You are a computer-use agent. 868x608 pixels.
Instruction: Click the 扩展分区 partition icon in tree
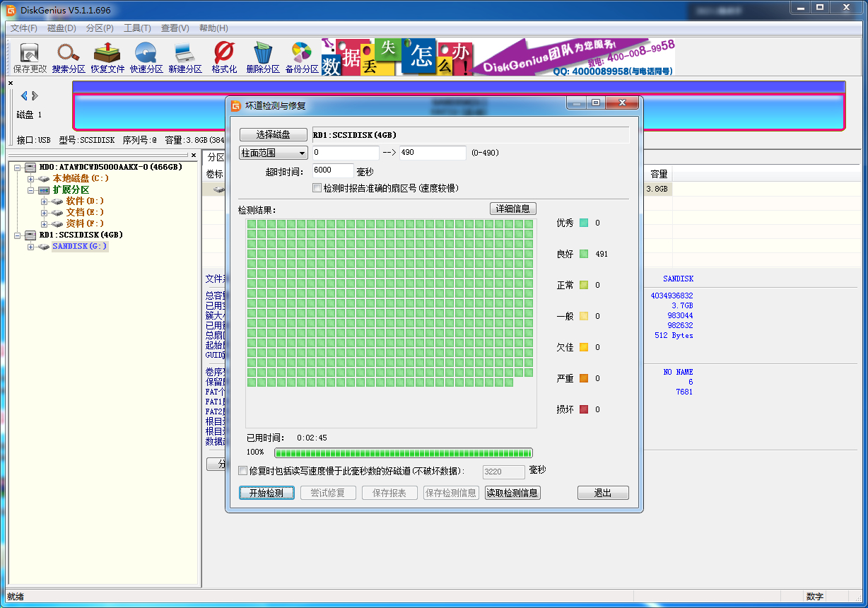click(x=44, y=190)
